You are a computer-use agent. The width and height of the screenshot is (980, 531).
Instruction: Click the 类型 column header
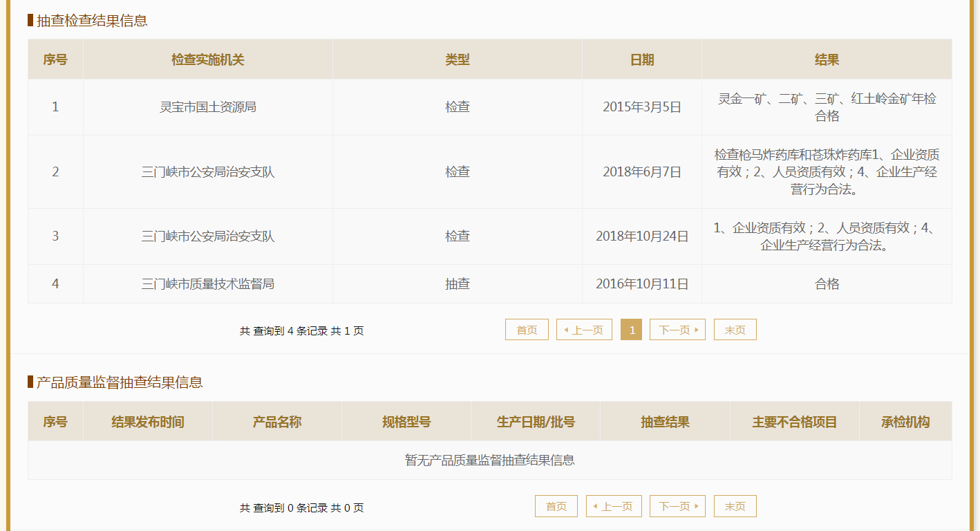click(x=457, y=59)
